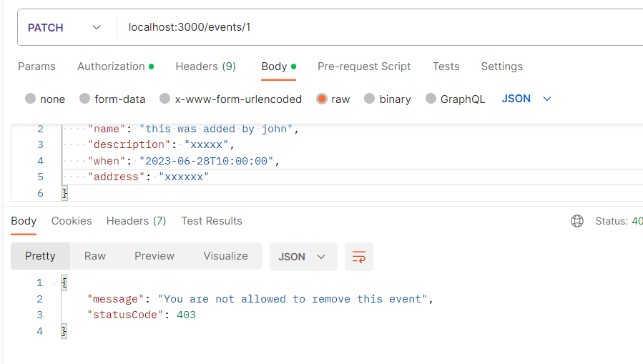Switch to the Params tab
The width and height of the screenshot is (643, 364).
(x=36, y=67)
